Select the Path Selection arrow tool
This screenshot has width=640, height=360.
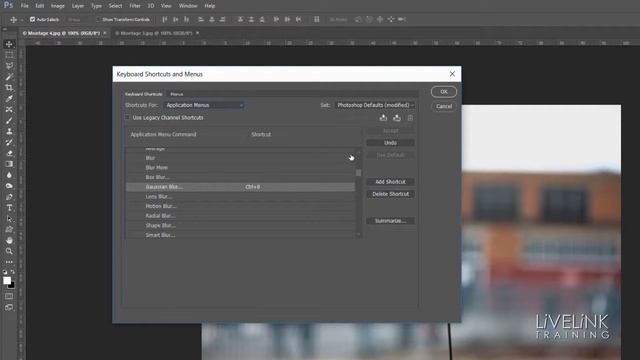[x=9, y=219]
